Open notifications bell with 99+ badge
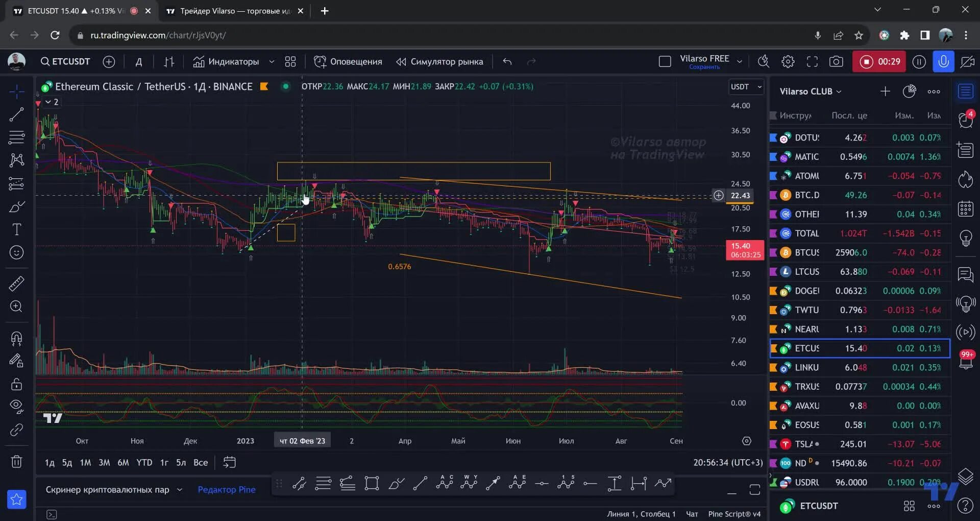 [x=965, y=361]
